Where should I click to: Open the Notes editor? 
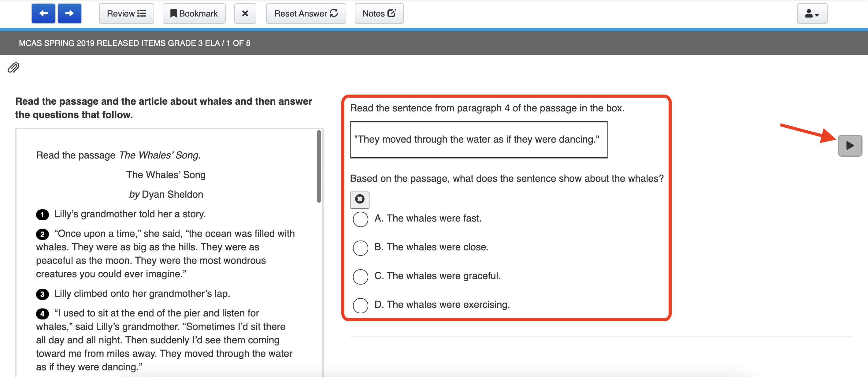pos(379,13)
